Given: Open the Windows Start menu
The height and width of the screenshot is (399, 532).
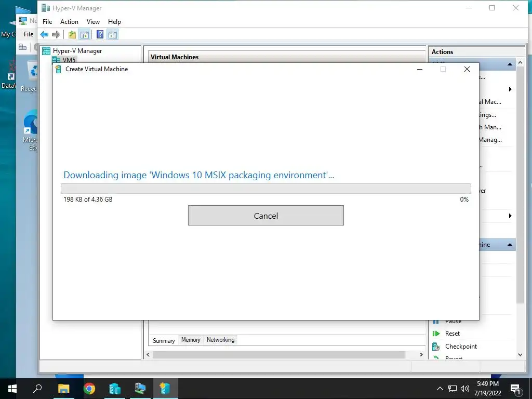Looking at the screenshot, I should click(x=12, y=389).
